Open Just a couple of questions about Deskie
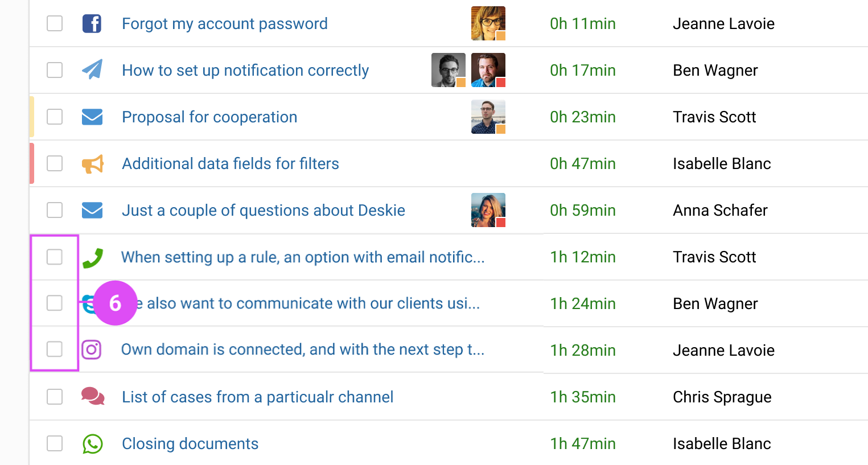868x465 pixels. [264, 210]
